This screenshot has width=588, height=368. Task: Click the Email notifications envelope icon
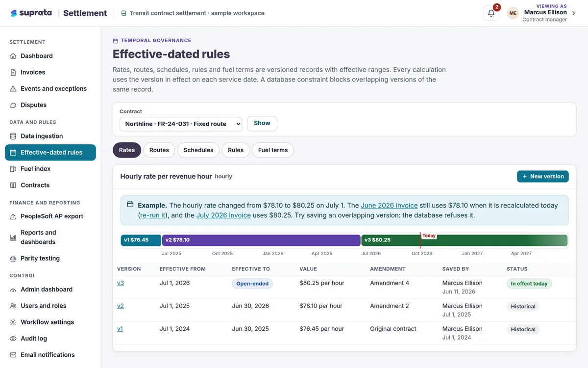(x=13, y=355)
